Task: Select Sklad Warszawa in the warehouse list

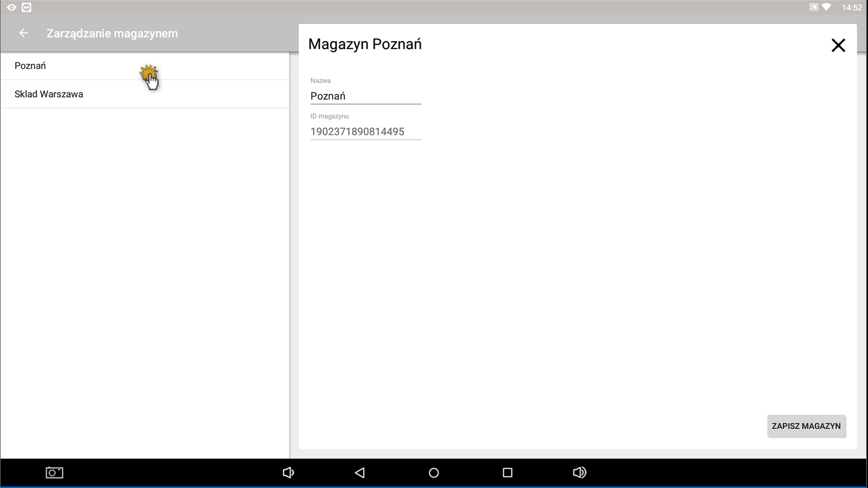Action: pos(49,94)
